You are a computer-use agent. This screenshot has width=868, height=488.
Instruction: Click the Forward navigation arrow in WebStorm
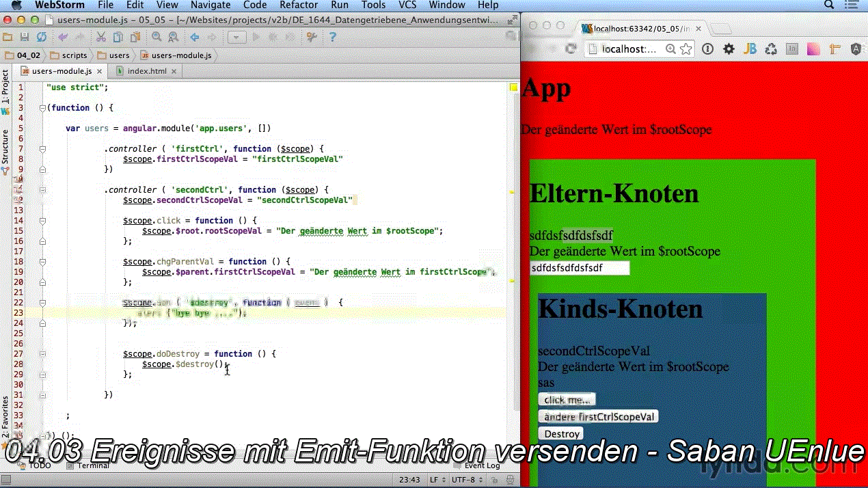click(212, 37)
